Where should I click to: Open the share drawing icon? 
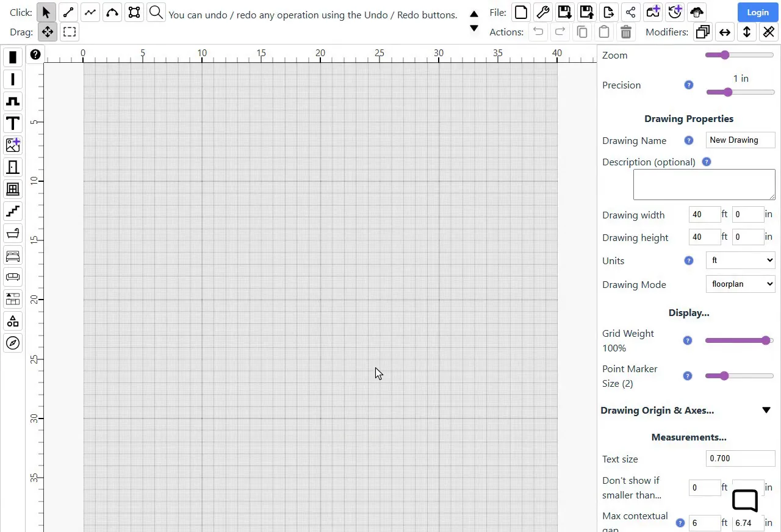coord(631,12)
